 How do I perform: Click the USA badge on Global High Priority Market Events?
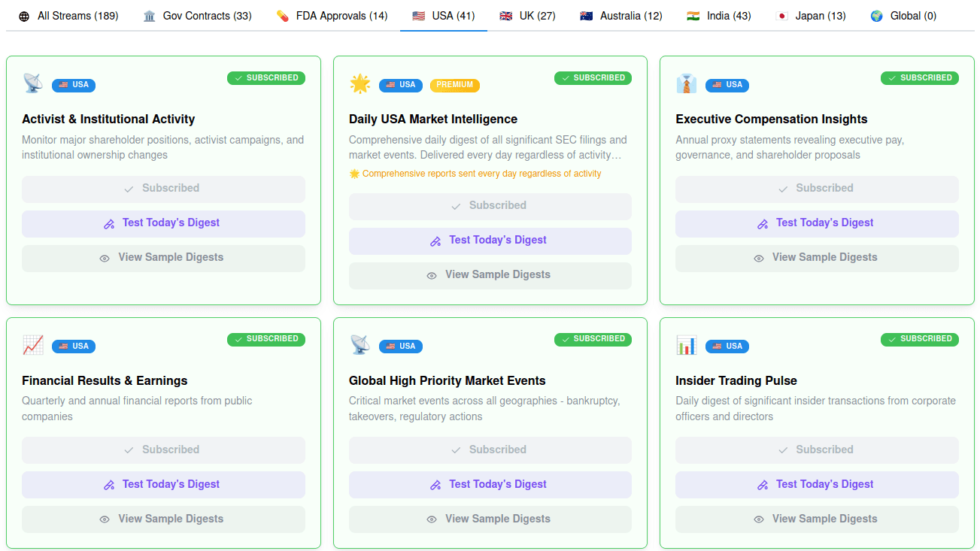(400, 346)
